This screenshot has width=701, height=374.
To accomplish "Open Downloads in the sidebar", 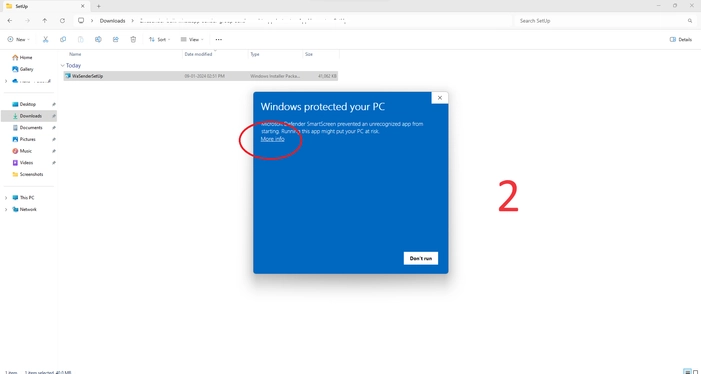I will click(30, 116).
